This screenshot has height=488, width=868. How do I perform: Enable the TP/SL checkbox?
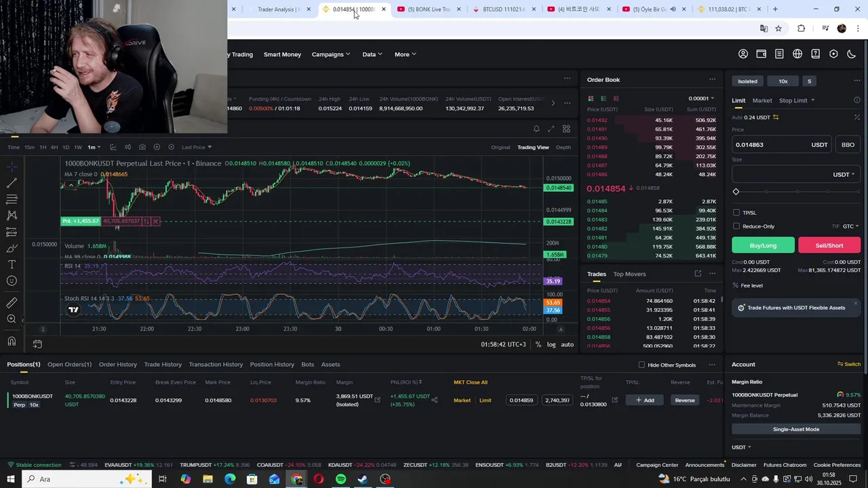click(736, 213)
